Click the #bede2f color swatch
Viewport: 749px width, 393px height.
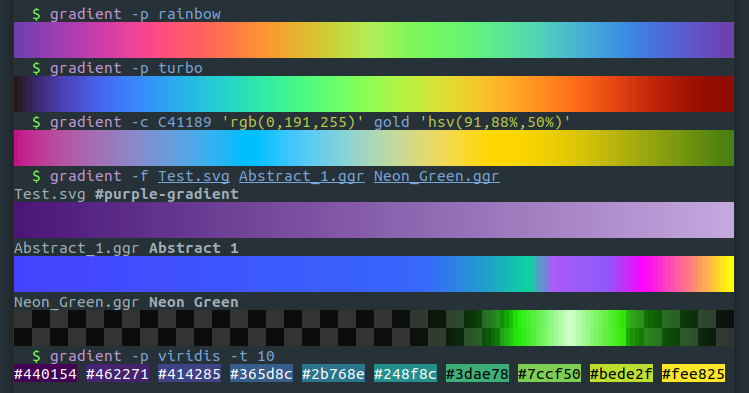(x=621, y=373)
